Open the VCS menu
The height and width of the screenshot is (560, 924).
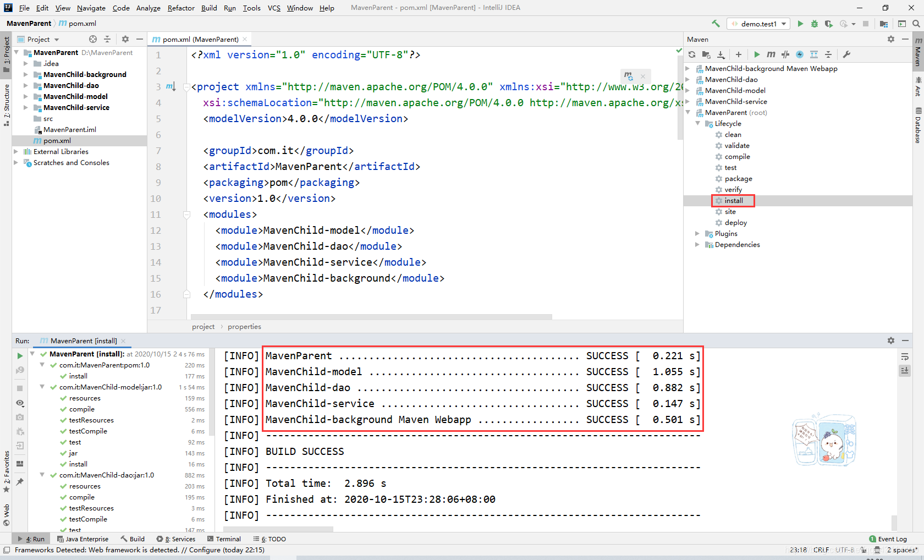274,8
